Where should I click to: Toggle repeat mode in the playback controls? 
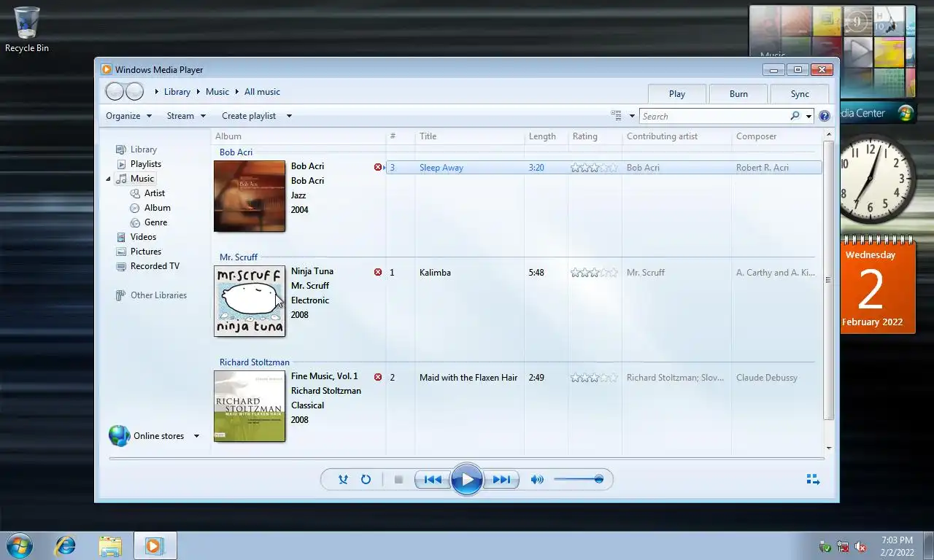366,479
